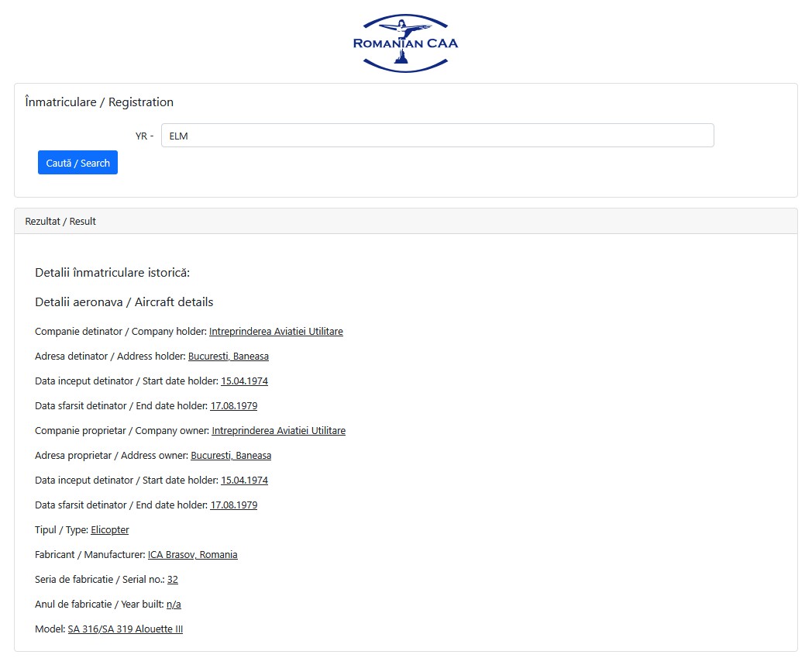Select start date 15.04.1974 below Address owner

(x=244, y=481)
